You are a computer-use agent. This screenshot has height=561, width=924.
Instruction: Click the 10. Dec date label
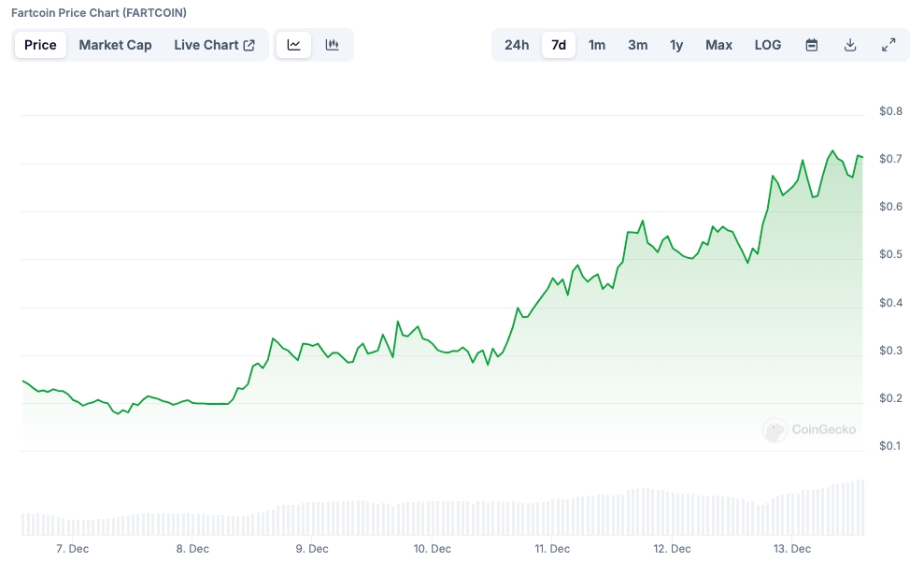point(432,549)
